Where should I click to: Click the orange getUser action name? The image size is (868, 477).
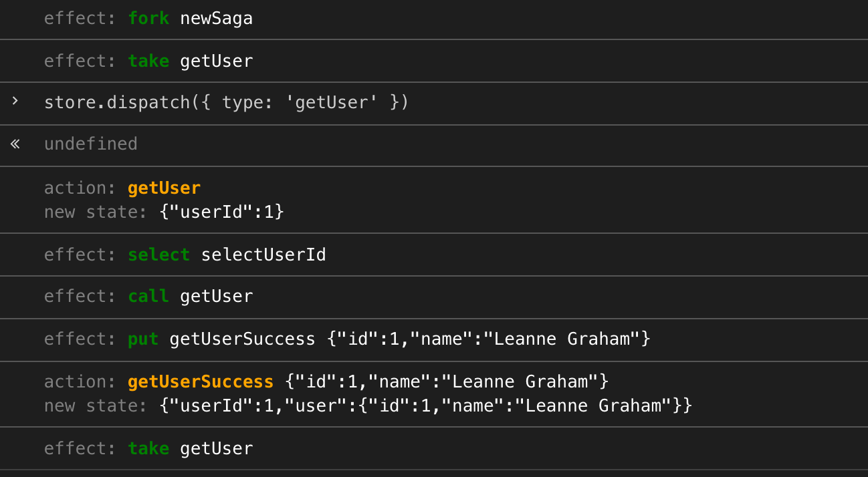pos(164,188)
